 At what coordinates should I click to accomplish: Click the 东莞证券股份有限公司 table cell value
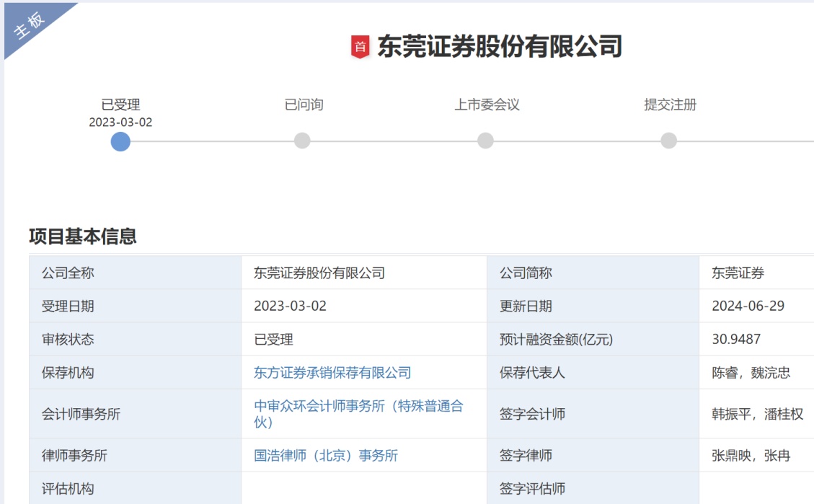(319, 273)
